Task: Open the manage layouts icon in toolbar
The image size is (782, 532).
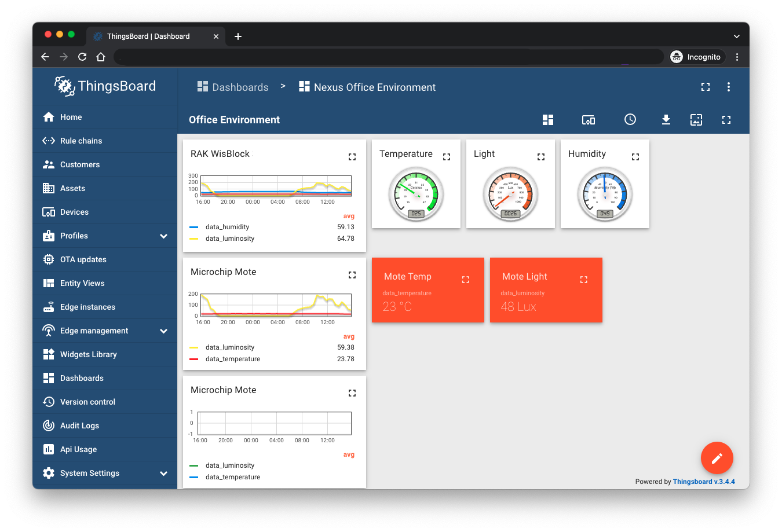Action: pyautogui.click(x=548, y=120)
